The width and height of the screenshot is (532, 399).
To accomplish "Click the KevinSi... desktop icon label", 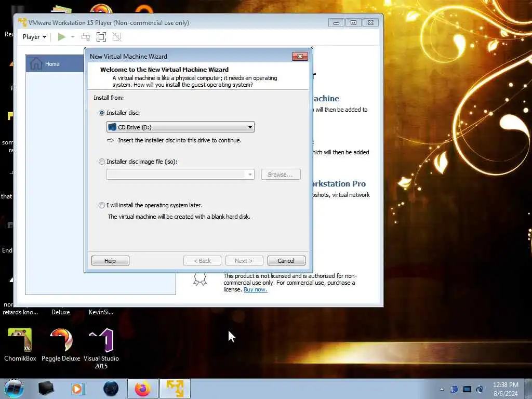I will (101, 312).
